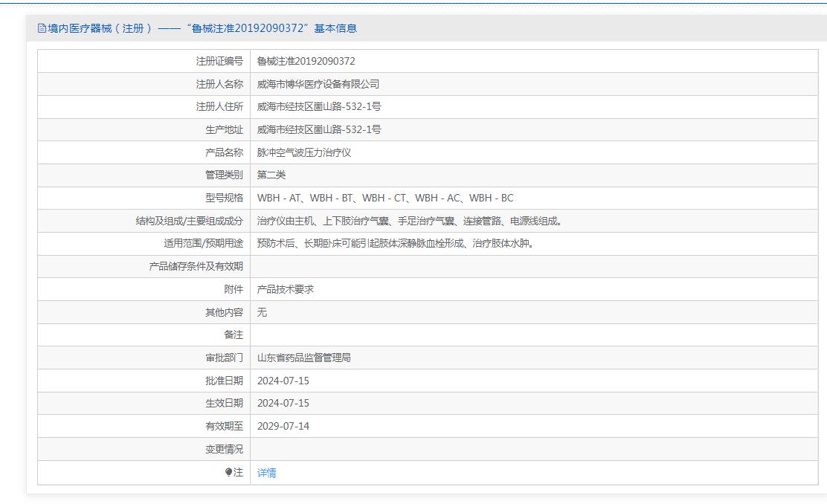The image size is (827, 504).
Task: Click approval department 山东省药品监督管理局
Action: coord(303,358)
